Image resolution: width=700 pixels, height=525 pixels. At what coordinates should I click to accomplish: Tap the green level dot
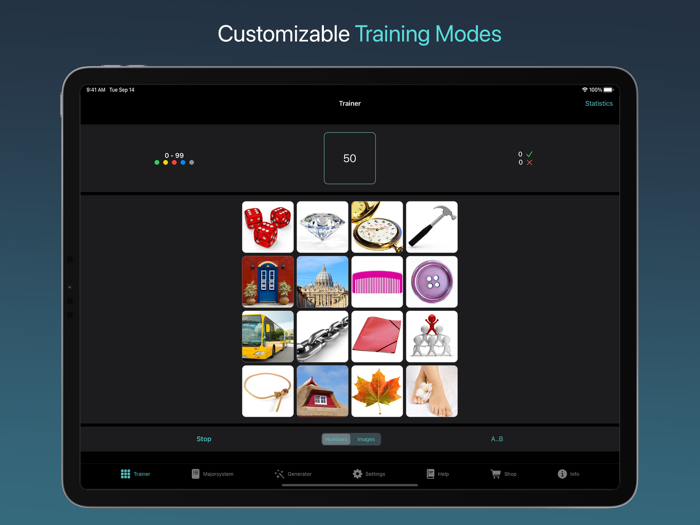[157, 162]
